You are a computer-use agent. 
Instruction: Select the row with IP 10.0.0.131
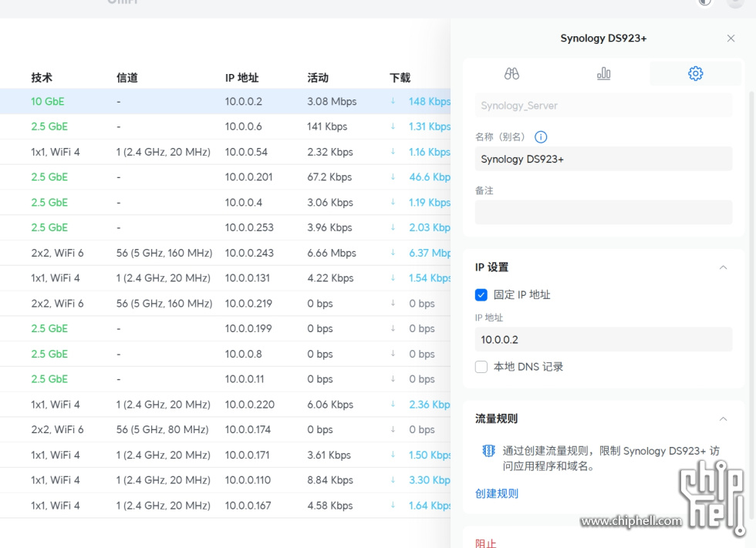pos(225,278)
